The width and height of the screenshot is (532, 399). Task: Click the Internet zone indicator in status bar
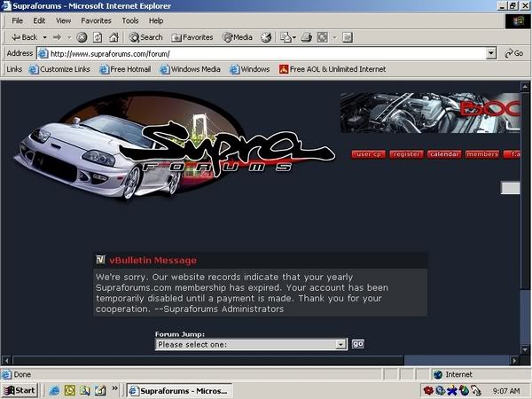(x=453, y=374)
